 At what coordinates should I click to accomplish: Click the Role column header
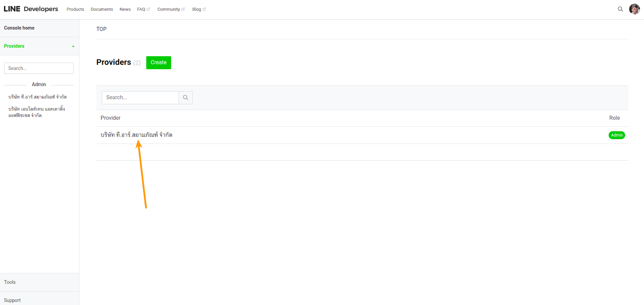(x=614, y=118)
